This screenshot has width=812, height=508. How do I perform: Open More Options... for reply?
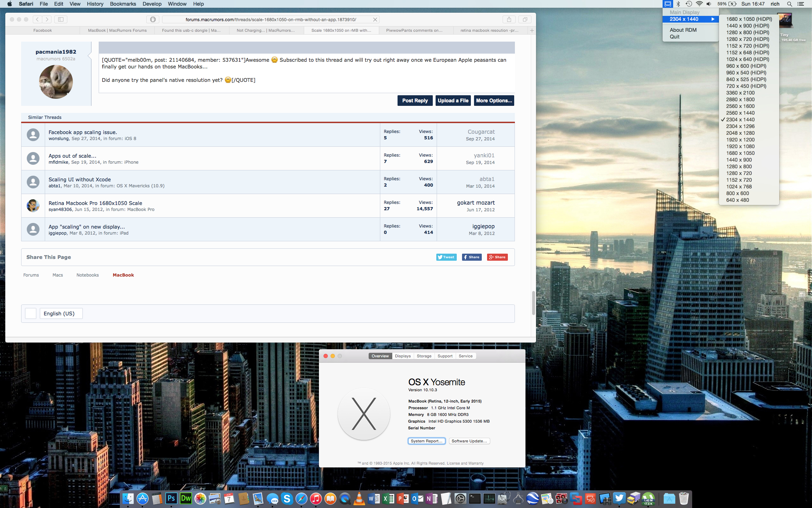click(494, 101)
